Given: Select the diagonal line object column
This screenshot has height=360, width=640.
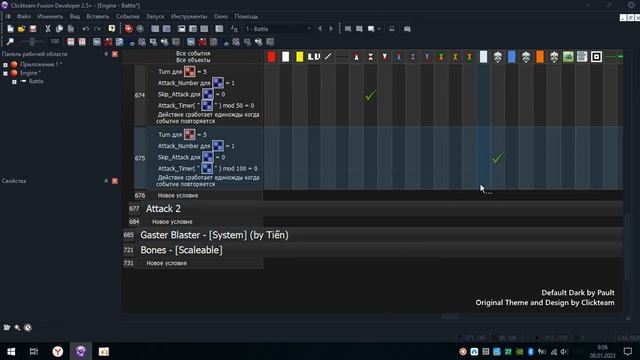Looking at the screenshot, I should tap(328, 57).
